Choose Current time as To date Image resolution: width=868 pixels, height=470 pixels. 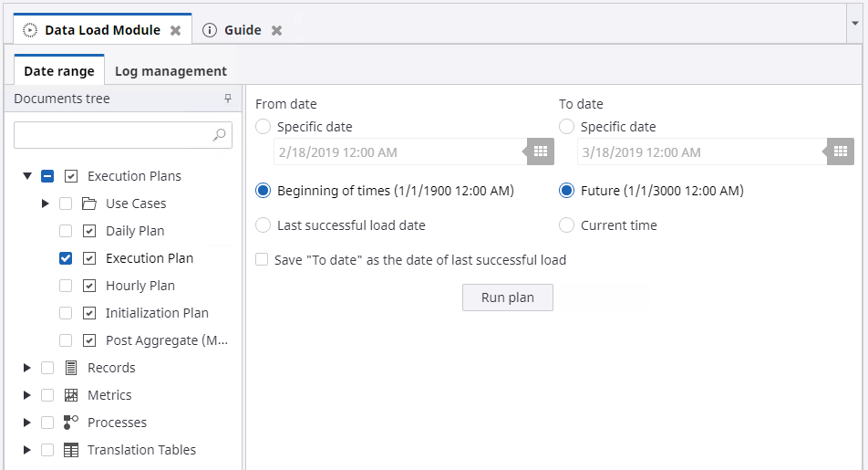[x=567, y=225]
